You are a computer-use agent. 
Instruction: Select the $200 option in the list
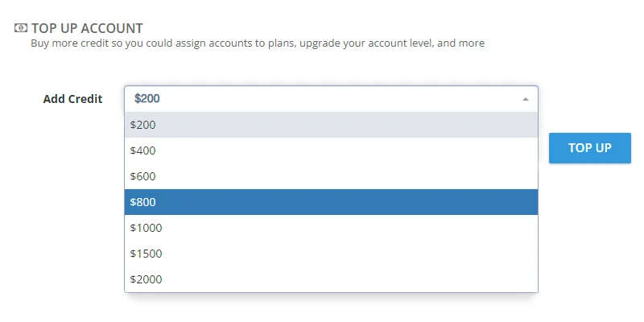(x=331, y=125)
